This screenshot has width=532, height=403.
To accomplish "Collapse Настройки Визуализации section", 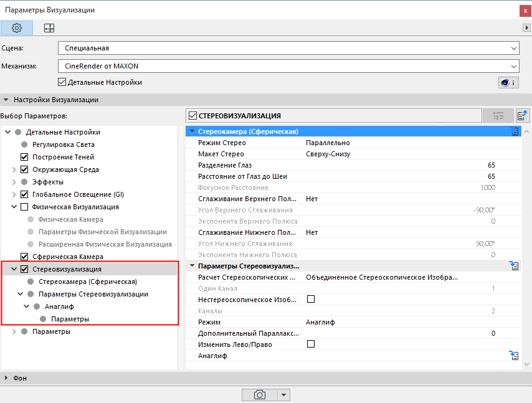I will (x=6, y=100).
